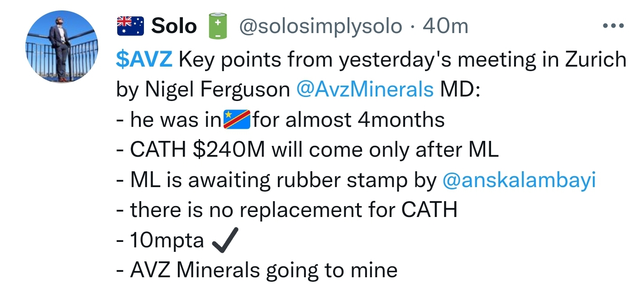
Task: Click the words 'by Nigel Ferguson'
Action: (203, 90)
